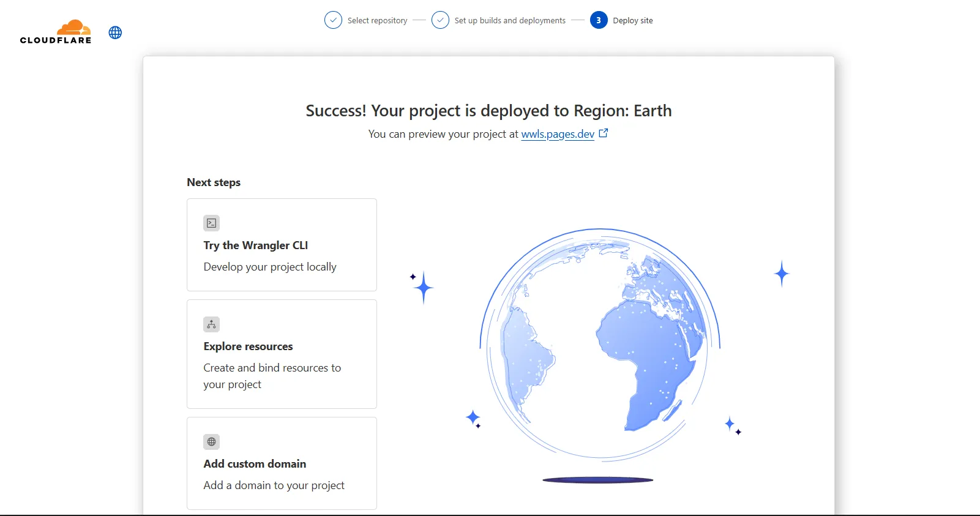Click the step 3 number circle
This screenshot has height=516, width=980.
pyautogui.click(x=599, y=20)
